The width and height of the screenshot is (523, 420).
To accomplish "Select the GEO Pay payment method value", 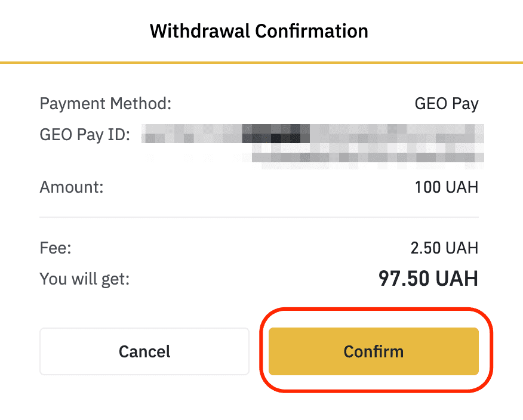I will point(446,103).
